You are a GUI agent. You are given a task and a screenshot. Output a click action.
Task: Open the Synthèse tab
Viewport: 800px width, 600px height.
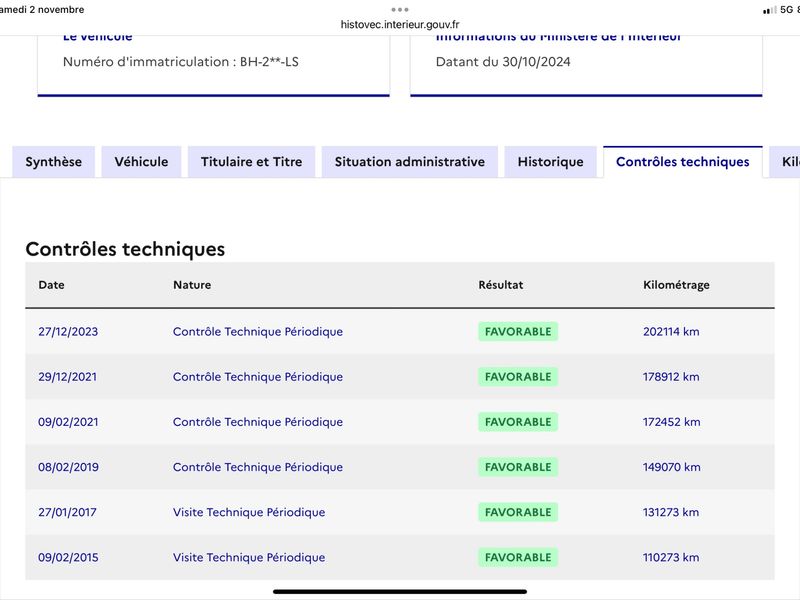click(54, 162)
